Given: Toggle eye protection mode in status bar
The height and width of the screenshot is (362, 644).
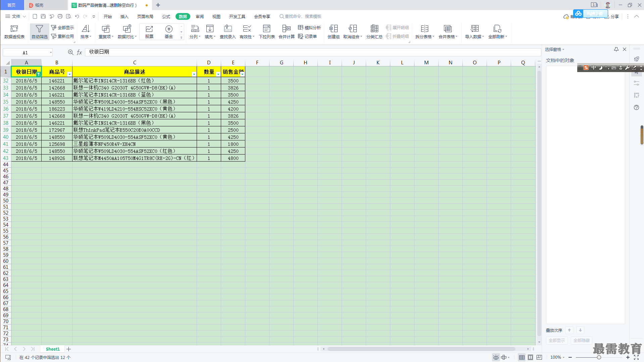Looking at the screenshot, I should [x=496, y=357].
